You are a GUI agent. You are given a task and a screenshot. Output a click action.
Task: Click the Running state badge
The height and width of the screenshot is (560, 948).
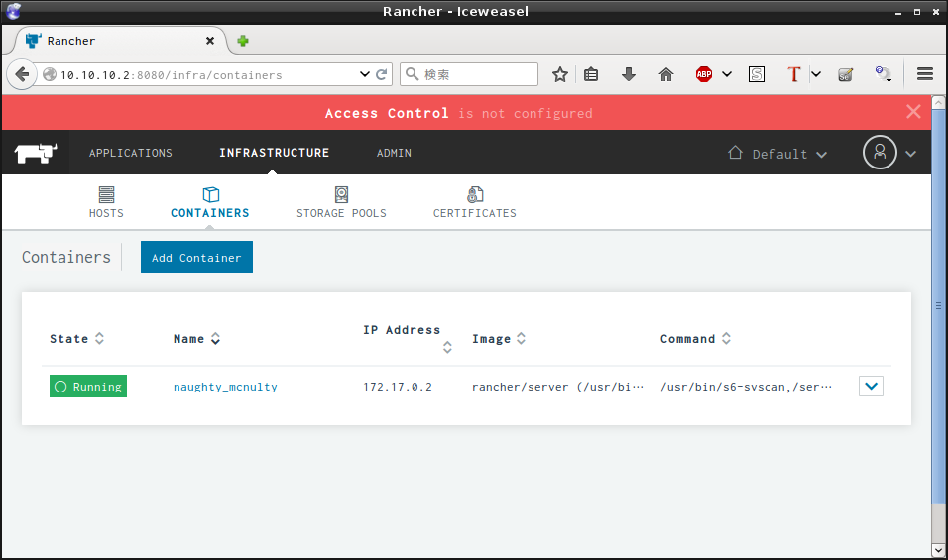(x=88, y=386)
